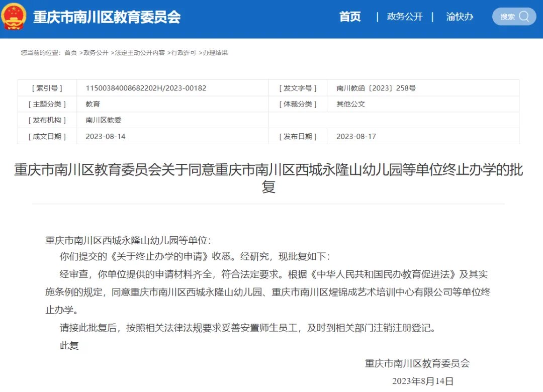
Task: Open 办理结果 breadcrumb link
Action: pos(215,53)
